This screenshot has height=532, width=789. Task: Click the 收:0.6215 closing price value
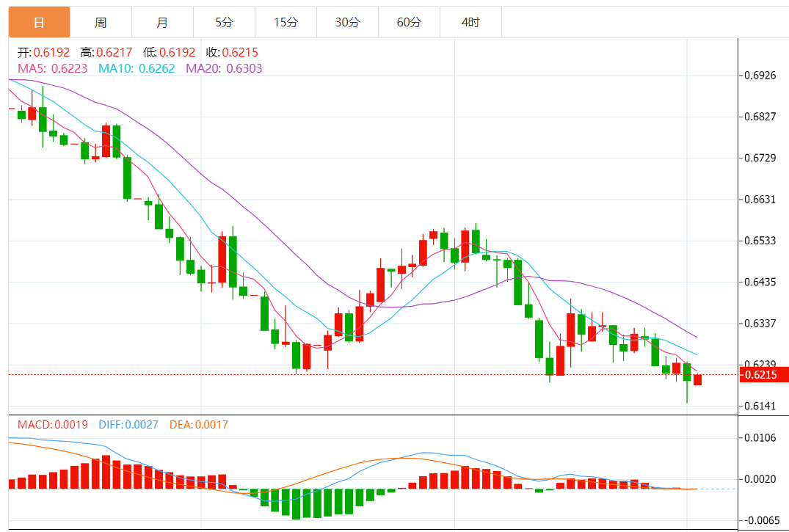pyautogui.click(x=232, y=52)
